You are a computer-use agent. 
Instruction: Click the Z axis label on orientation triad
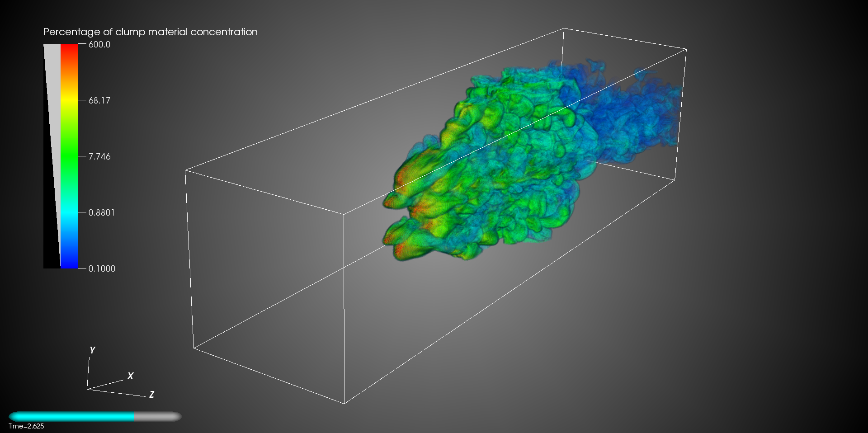click(151, 395)
